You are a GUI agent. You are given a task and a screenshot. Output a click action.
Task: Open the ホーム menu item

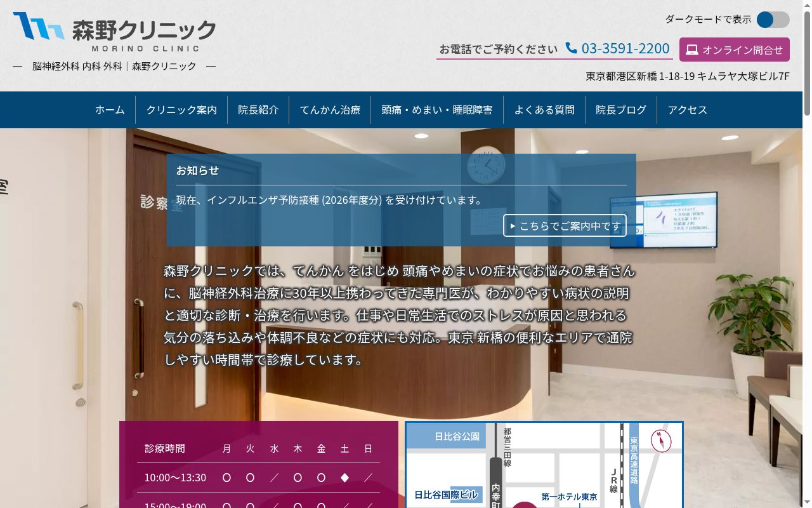click(x=110, y=110)
